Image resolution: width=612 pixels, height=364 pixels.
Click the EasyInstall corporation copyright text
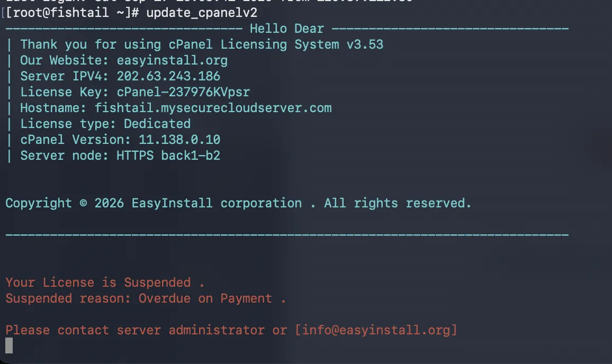[217, 203]
